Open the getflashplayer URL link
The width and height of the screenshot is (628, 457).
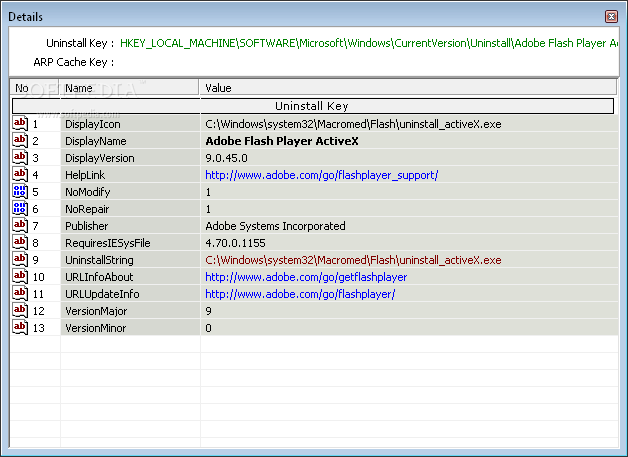pos(306,277)
